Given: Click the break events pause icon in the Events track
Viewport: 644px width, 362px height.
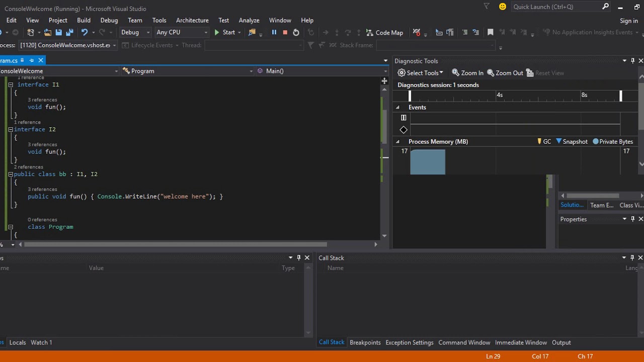Looking at the screenshot, I should tap(404, 118).
